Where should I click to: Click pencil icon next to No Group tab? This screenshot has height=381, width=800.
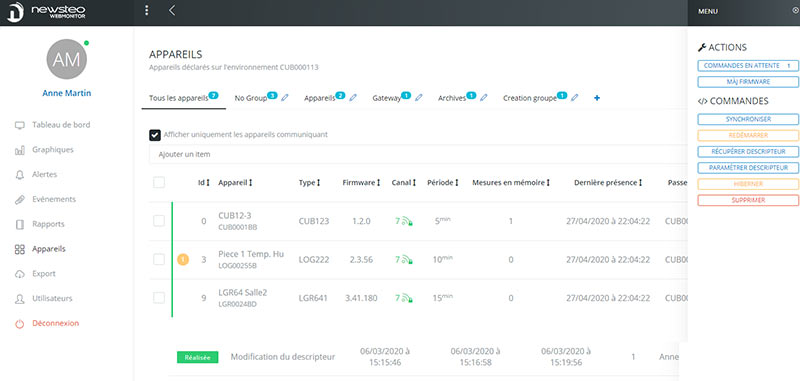[x=285, y=98]
